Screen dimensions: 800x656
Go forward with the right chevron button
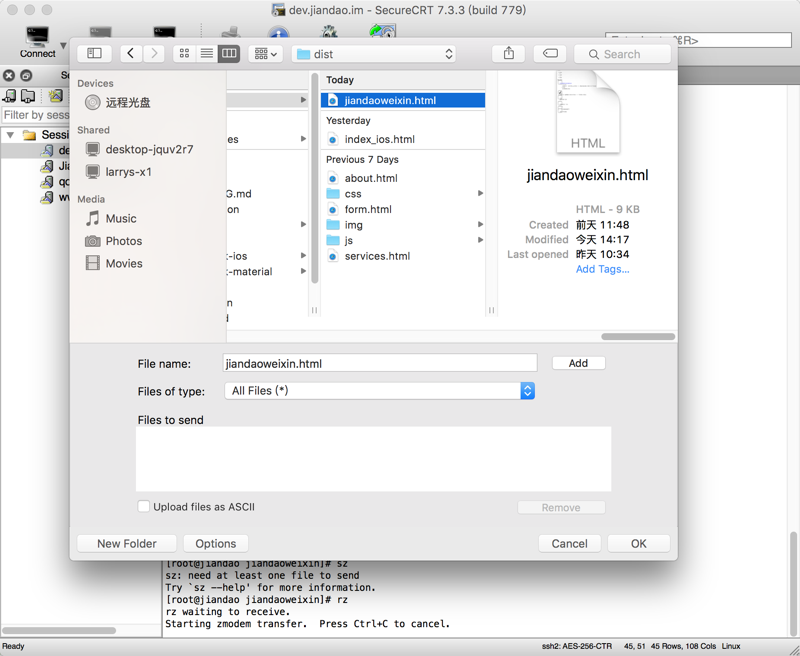[x=154, y=54]
